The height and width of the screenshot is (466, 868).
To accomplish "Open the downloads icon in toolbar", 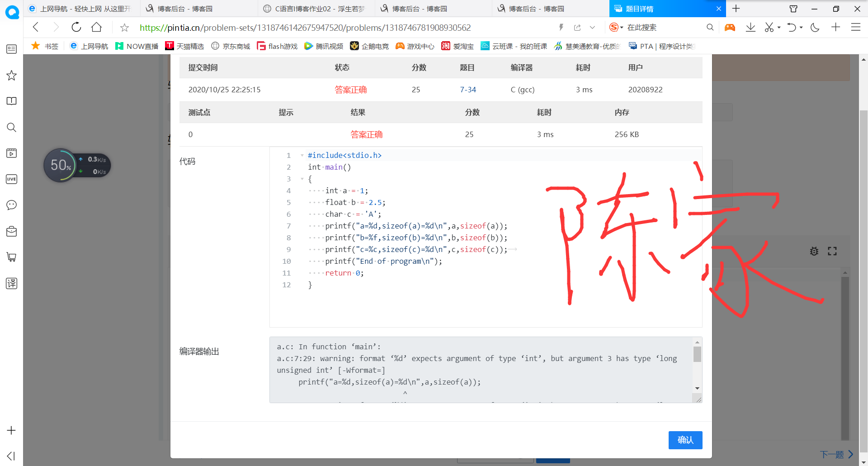I will 750,28.
